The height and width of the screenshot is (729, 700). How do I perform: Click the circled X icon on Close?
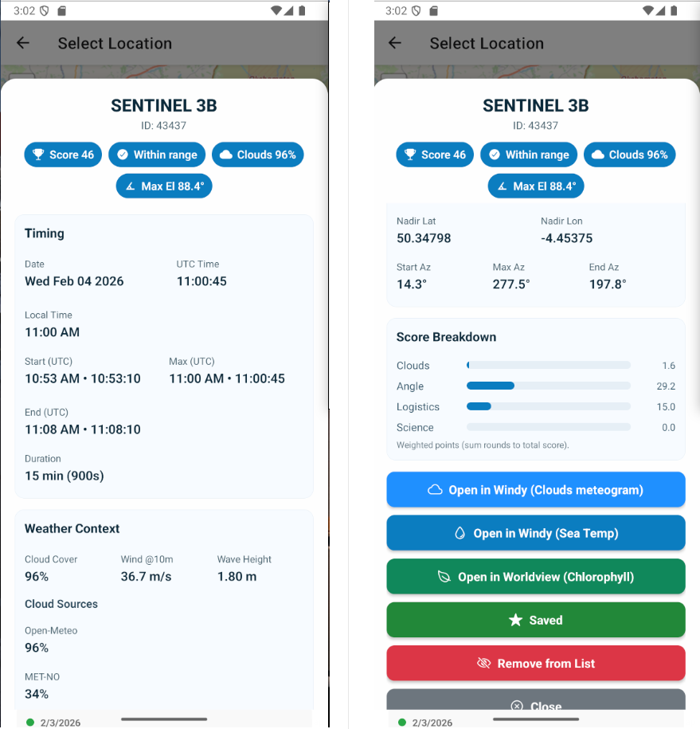point(516,706)
